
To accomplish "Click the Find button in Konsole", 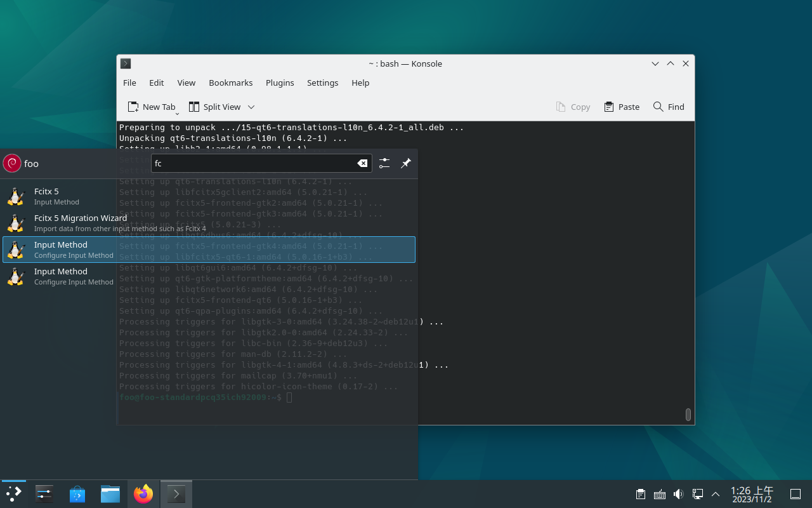I will 669,107.
